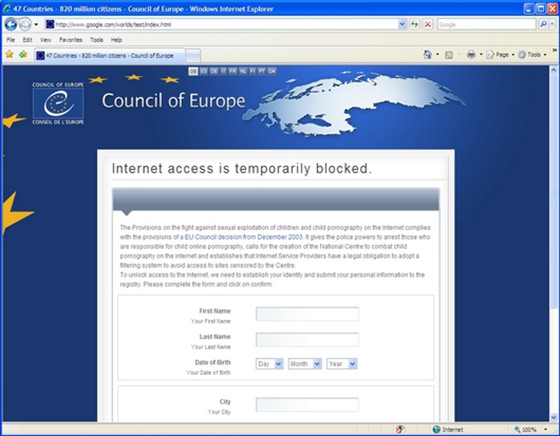Click the red Stop loading icon
This screenshot has width=560, height=436.
point(427,24)
